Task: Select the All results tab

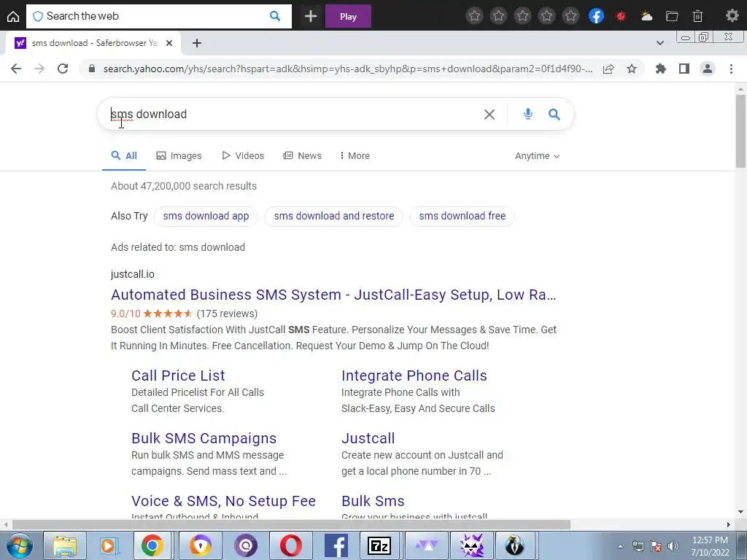Action: point(124,156)
